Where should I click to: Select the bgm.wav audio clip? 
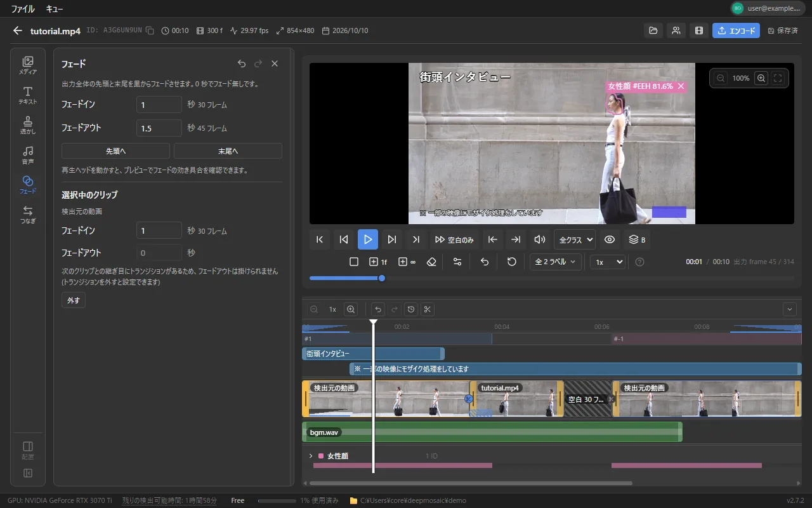[492, 432]
